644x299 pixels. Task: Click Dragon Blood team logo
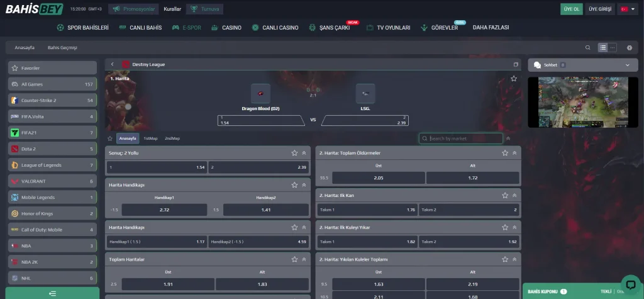tap(260, 94)
